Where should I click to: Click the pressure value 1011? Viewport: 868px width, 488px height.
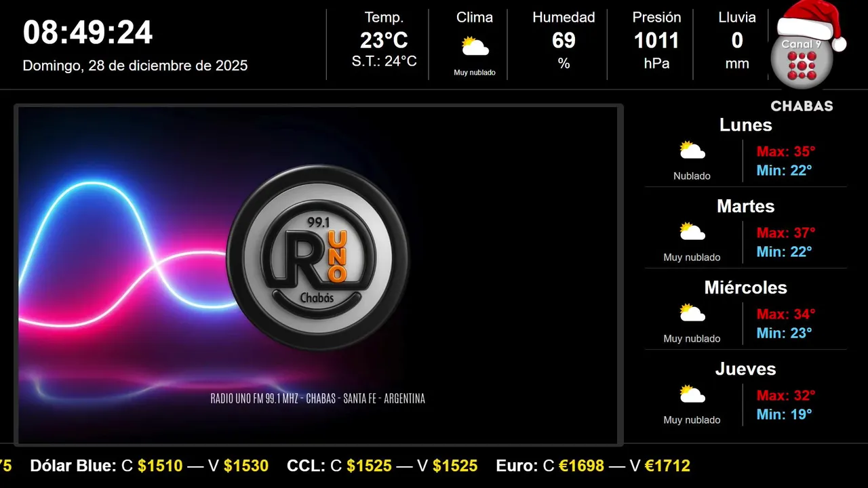[656, 41]
